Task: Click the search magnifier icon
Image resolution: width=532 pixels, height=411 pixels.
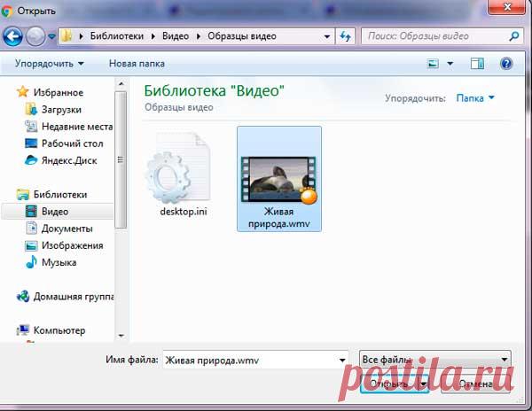Action: 513,37
